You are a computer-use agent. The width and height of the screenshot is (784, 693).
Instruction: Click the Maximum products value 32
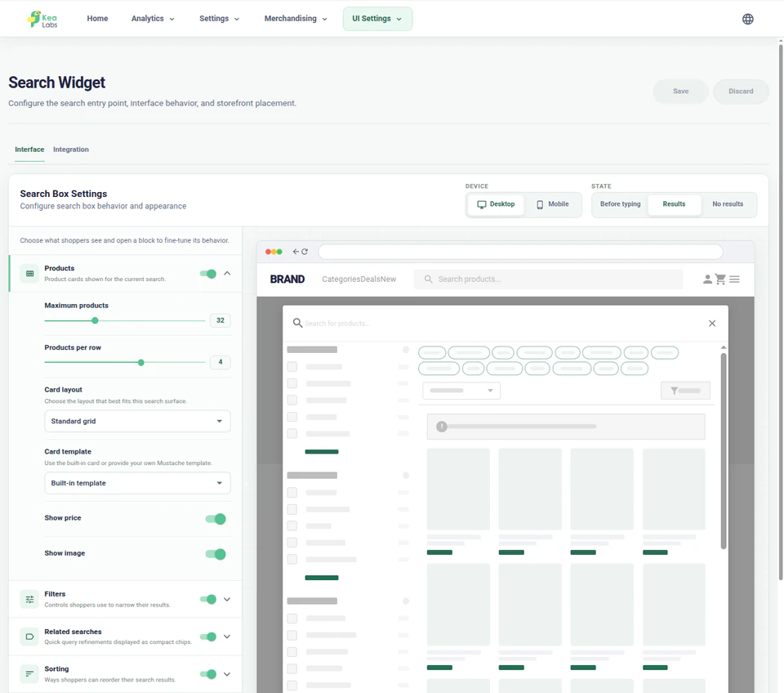tap(220, 320)
